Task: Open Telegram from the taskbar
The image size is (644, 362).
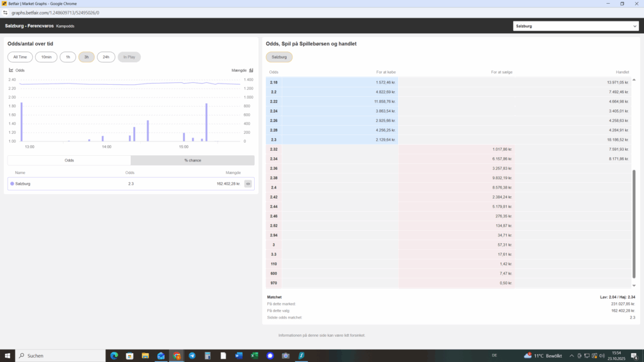Action: pyautogui.click(x=192, y=356)
